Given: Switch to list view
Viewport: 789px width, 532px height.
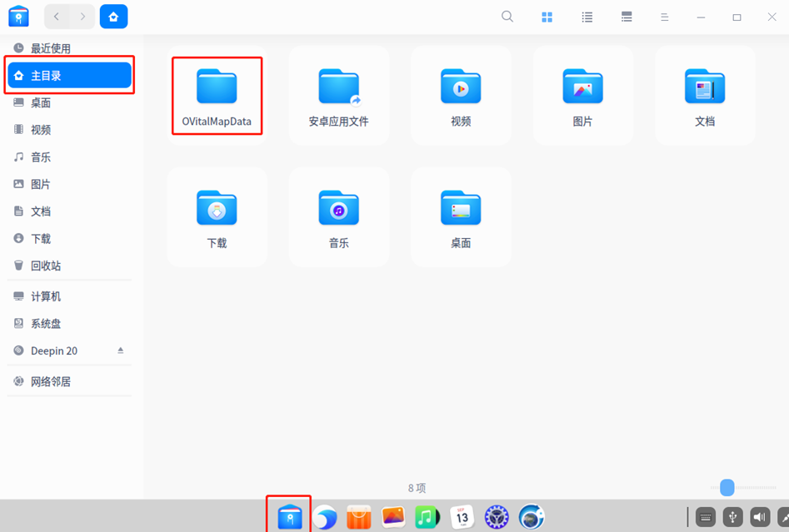Looking at the screenshot, I should coord(587,17).
